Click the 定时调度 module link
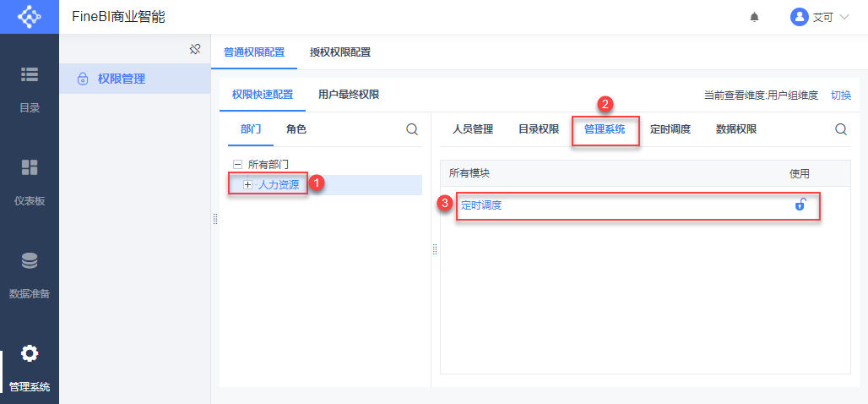Viewport: 868px width, 404px height. click(481, 205)
